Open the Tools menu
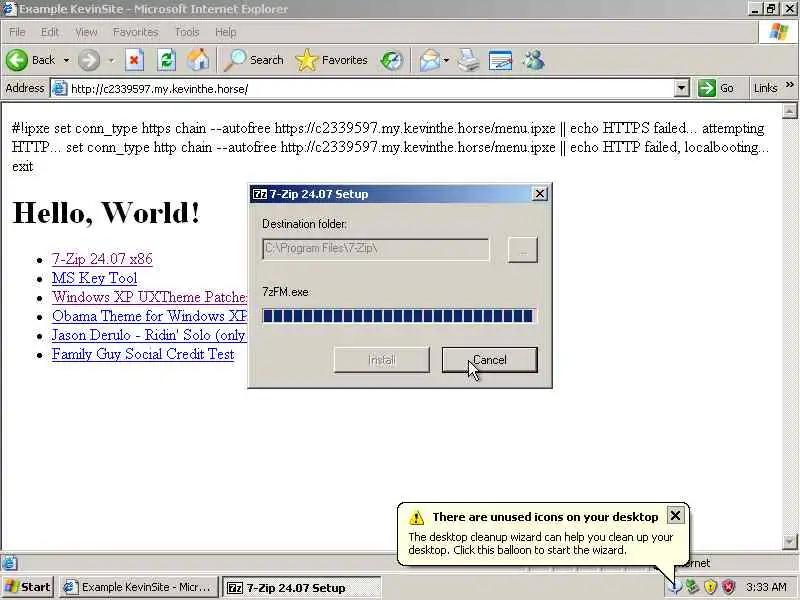 pyautogui.click(x=187, y=32)
